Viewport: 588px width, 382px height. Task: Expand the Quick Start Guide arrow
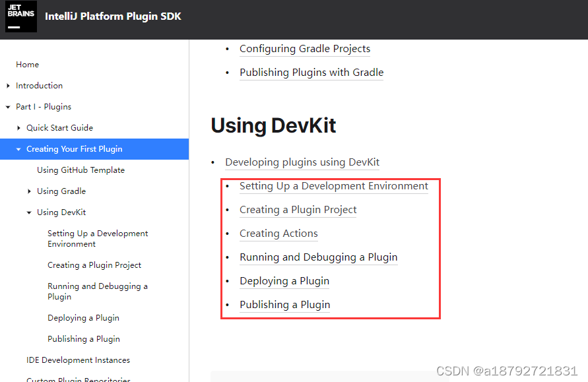[x=18, y=128]
